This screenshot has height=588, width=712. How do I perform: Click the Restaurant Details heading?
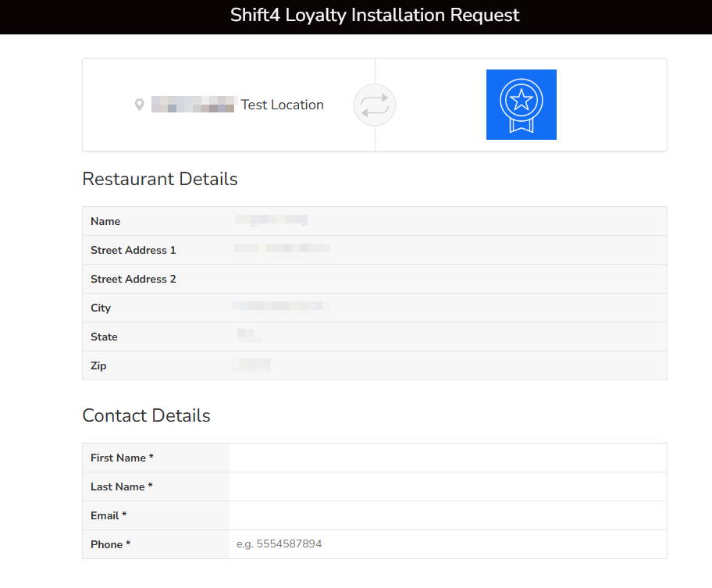[x=160, y=179]
